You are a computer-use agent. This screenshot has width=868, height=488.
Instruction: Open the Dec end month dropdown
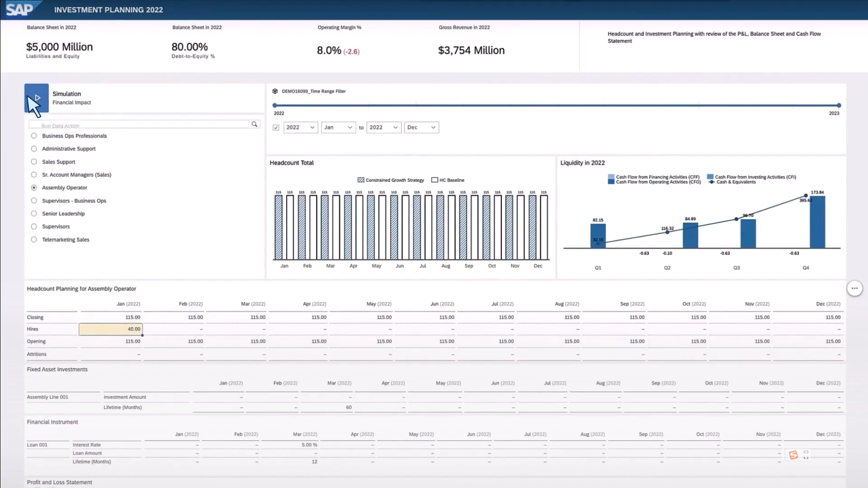421,127
